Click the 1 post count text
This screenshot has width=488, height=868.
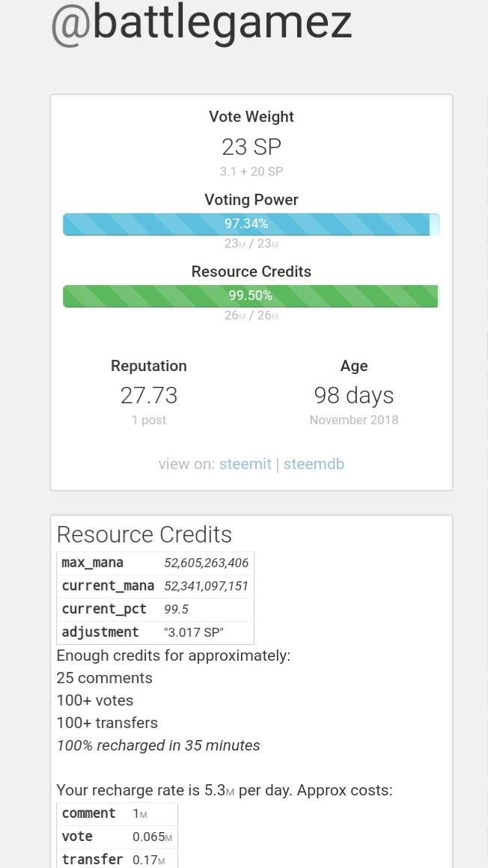149,420
